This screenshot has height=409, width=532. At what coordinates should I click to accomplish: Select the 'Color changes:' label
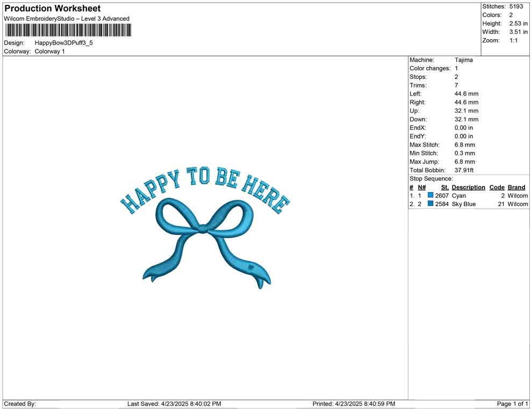point(430,68)
